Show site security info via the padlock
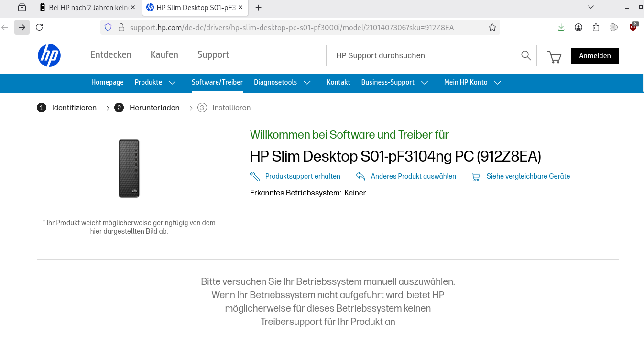The width and height of the screenshot is (644, 346). tap(121, 27)
